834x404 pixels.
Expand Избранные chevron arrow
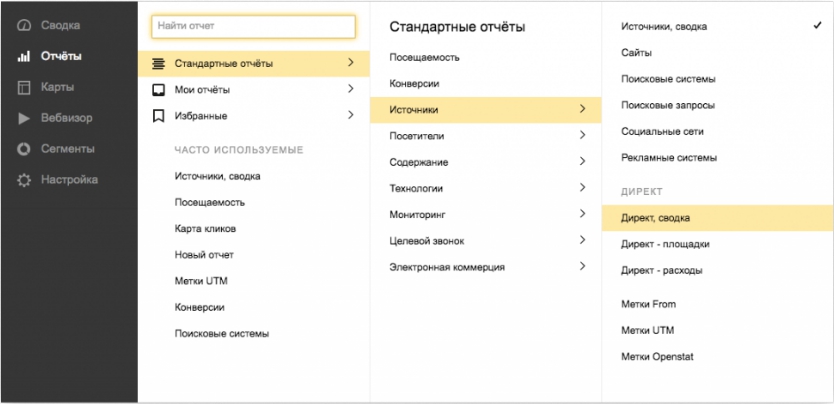click(x=351, y=114)
